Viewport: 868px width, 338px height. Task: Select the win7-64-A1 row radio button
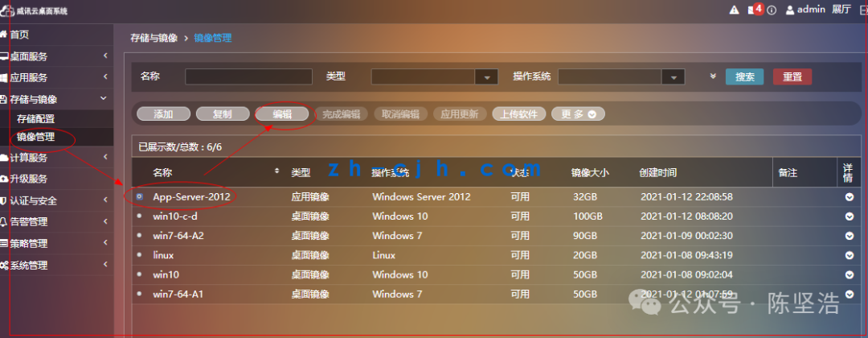[139, 294]
